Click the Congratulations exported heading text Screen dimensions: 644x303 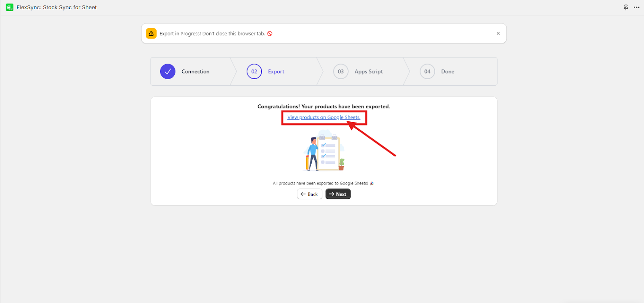tap(324, 106)
